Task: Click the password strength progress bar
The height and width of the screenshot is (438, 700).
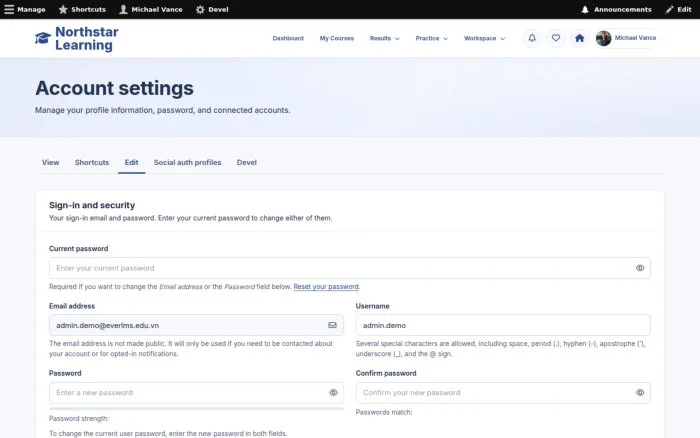Action: point(196,409)
